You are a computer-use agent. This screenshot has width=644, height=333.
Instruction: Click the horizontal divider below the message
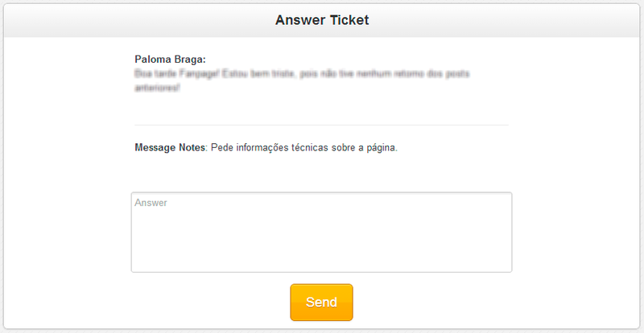(321, 125)
